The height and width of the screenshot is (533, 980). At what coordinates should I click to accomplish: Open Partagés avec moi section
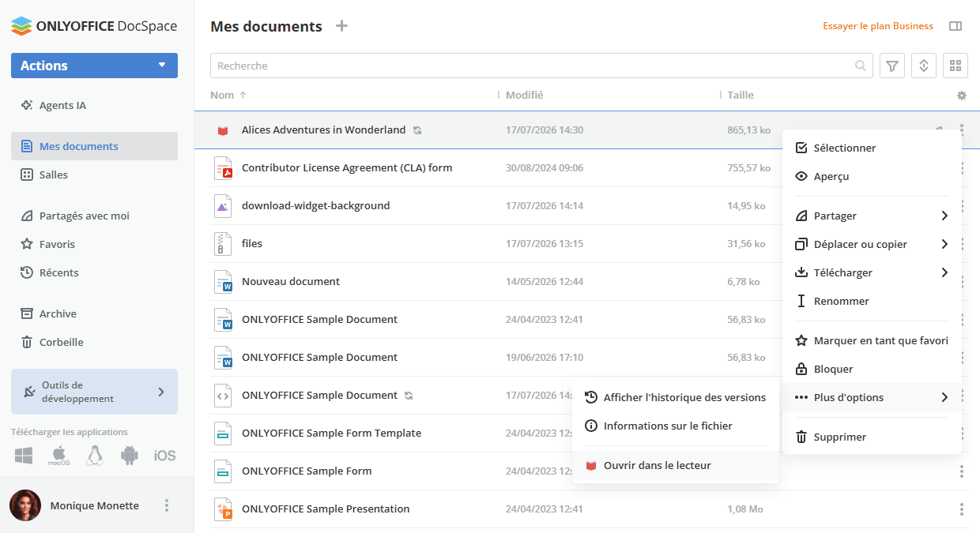(x=94, y=216)
